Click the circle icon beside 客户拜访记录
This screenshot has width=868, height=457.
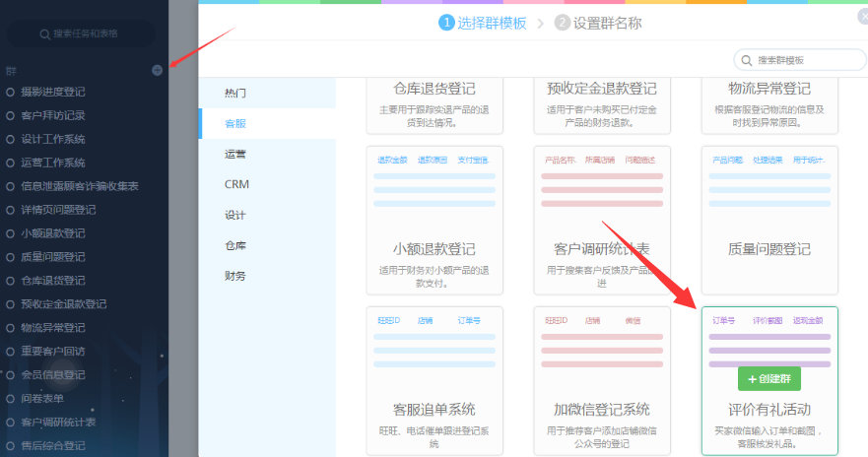10,115
